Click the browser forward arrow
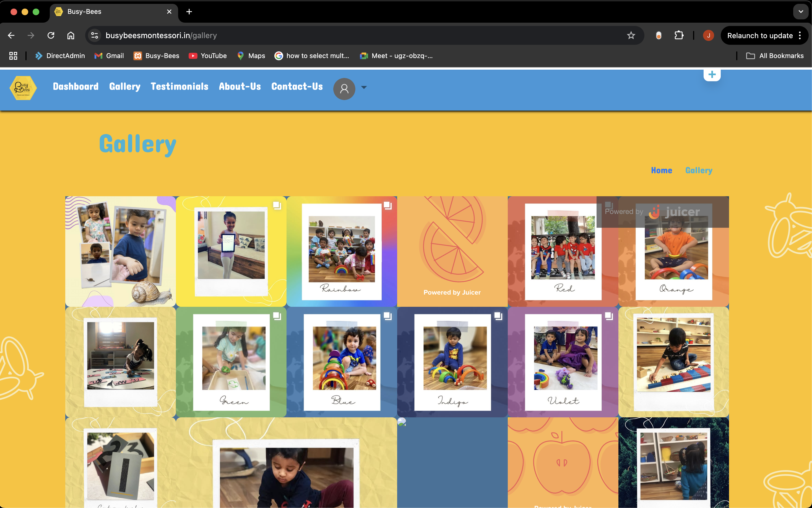Viewport: 812px width, 508px height. [x=31, y=35]
